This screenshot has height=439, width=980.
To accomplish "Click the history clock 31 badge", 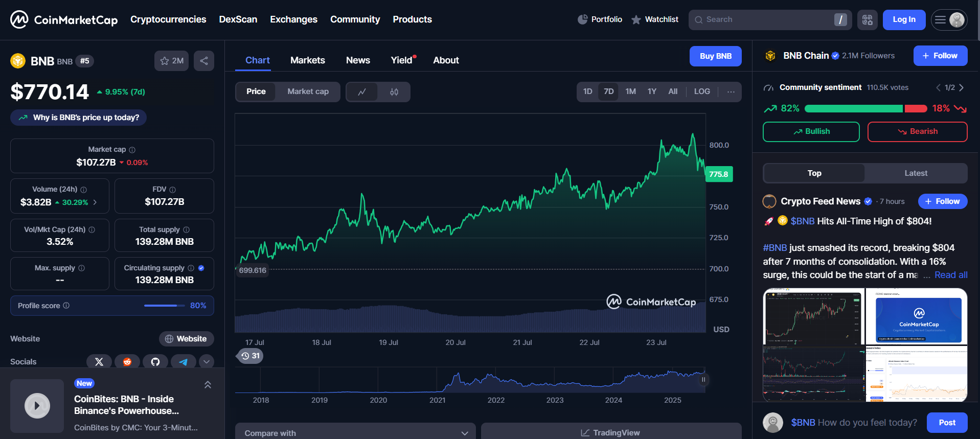I will point(250,356).
